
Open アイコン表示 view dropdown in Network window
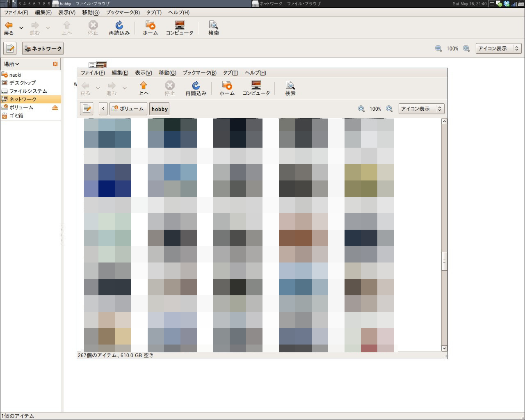point(499,48)
